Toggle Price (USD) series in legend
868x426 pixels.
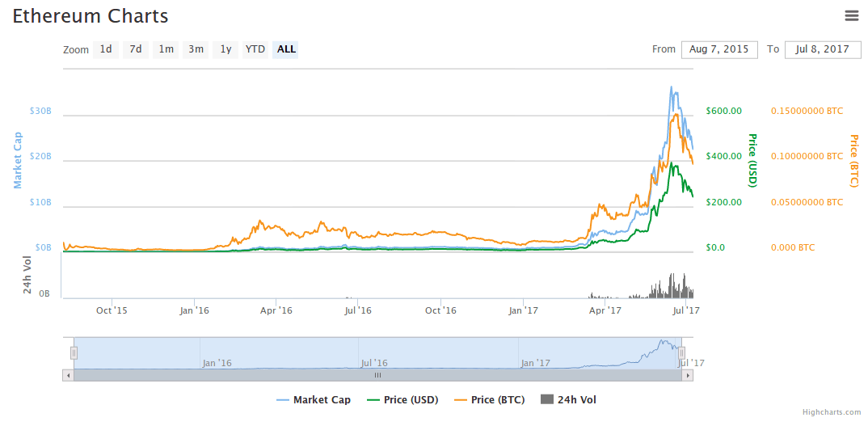[403, 399]
